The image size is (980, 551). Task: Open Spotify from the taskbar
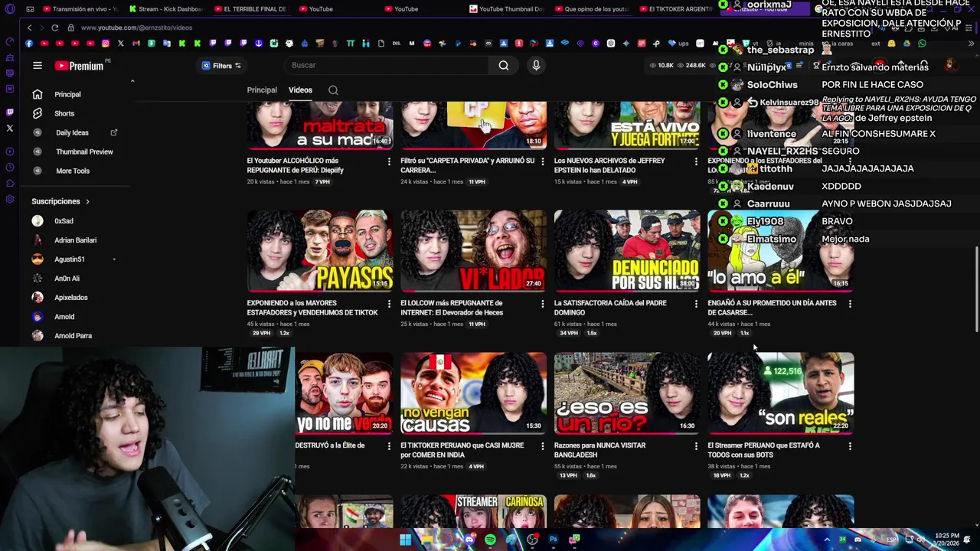coord(490,540)
